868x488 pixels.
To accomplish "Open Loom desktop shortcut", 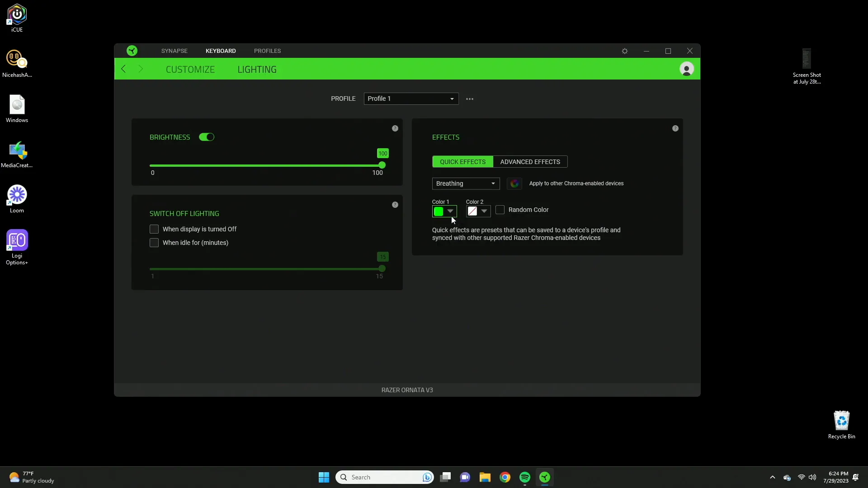I will (x=17, y=199).
